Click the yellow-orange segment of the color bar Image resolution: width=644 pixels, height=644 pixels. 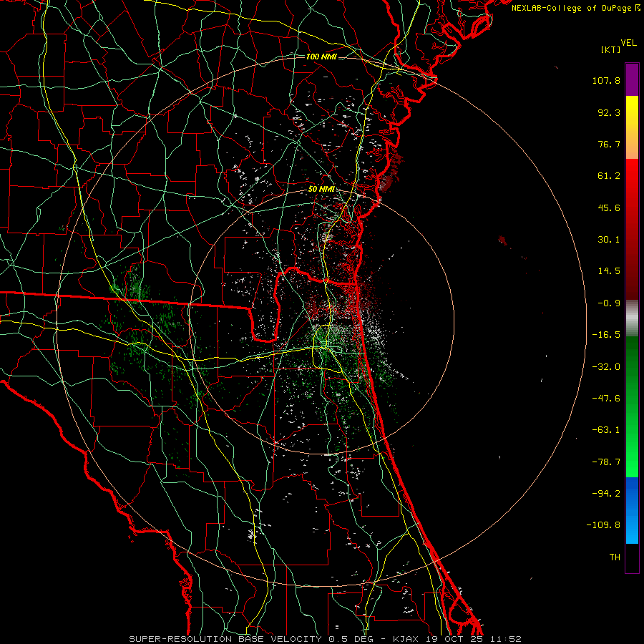632,127
